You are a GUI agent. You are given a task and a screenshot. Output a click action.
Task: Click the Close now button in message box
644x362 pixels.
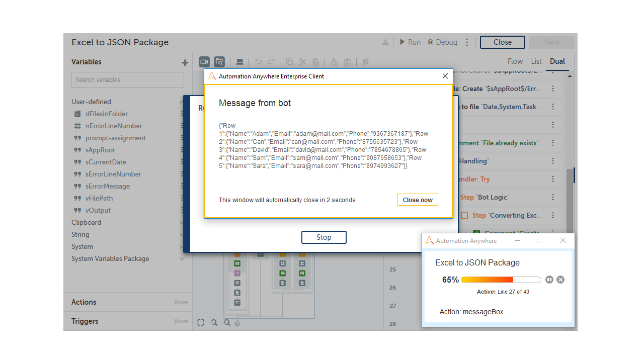click(418, 200)
